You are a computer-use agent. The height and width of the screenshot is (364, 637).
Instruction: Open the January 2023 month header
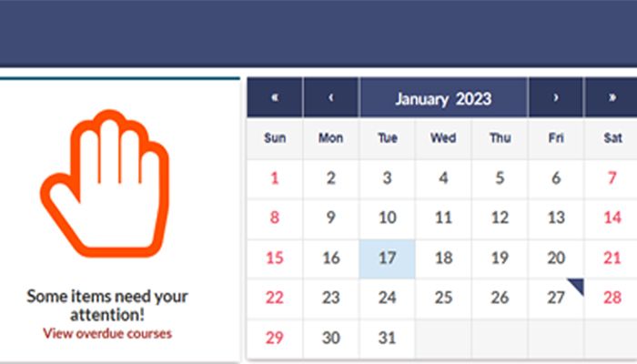point(443,98)
